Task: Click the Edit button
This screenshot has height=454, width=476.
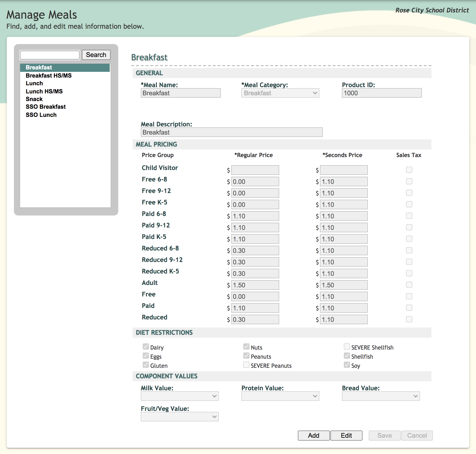Action: tap(346, 436)
